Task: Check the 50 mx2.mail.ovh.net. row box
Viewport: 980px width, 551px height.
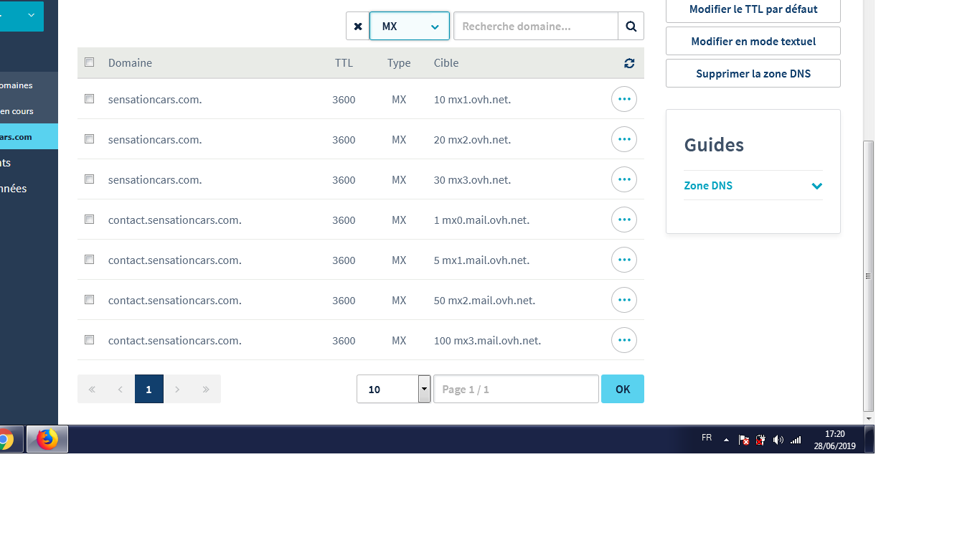Action: [90, 300]
